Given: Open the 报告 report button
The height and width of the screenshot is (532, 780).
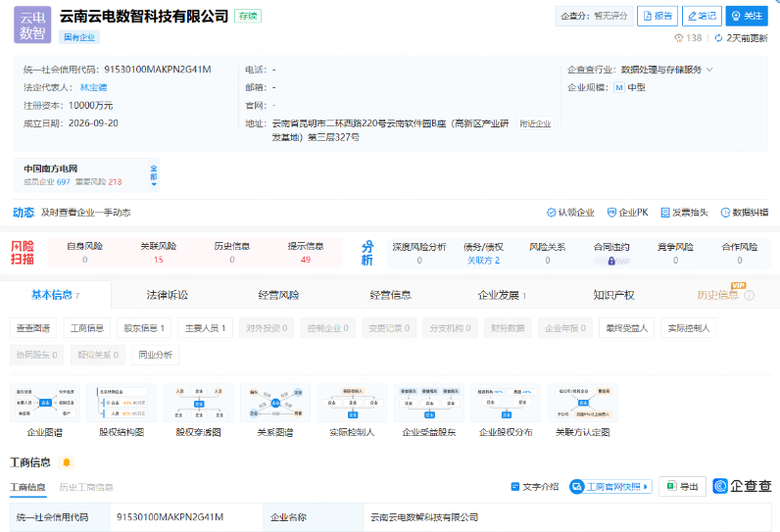Looking at the screenshot, I should click(658, 16).
